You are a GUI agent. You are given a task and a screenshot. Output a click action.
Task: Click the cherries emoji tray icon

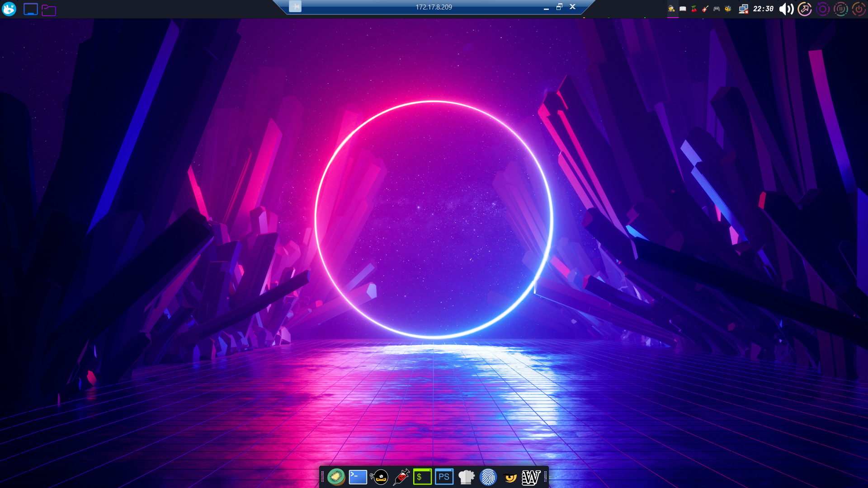pyautogui.click(x=694, y=9)
